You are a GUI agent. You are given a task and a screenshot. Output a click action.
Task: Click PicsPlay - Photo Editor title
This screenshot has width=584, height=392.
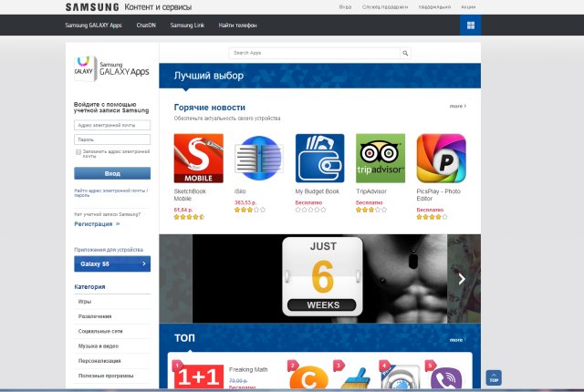(x=438, y=195)
